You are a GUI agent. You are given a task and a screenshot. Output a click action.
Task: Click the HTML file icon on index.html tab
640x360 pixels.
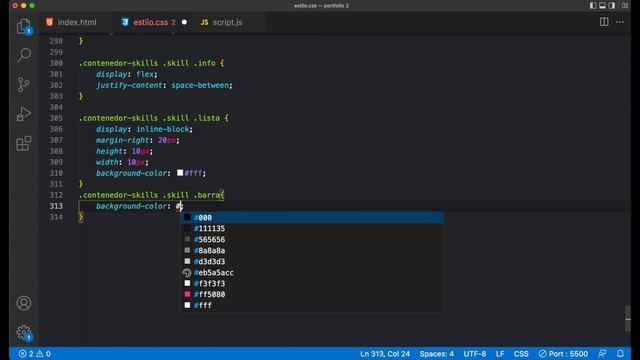click(x=49, y=22)
